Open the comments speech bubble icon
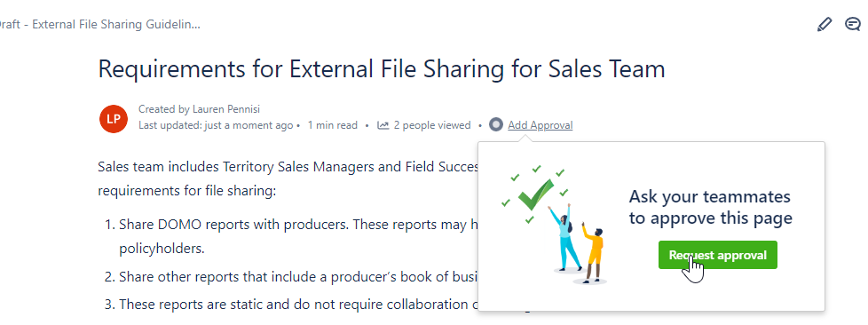Screen dimensions: 868x325 point(853,25)
